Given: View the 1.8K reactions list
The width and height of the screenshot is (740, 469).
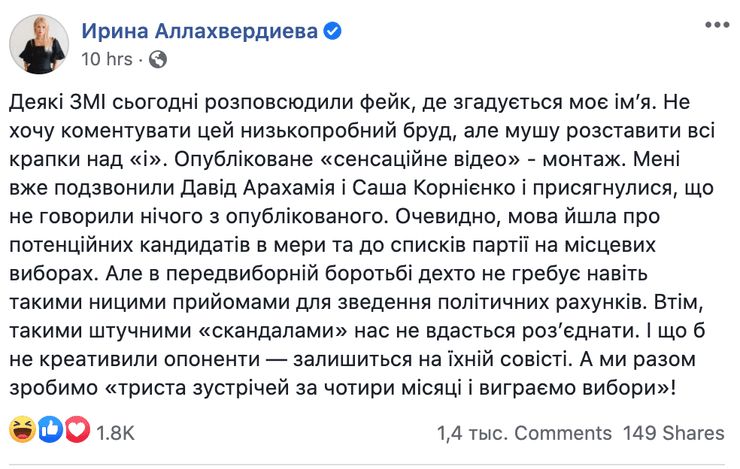Looking at the screenshot, I should pyautogui.click(x=114, y=433).
